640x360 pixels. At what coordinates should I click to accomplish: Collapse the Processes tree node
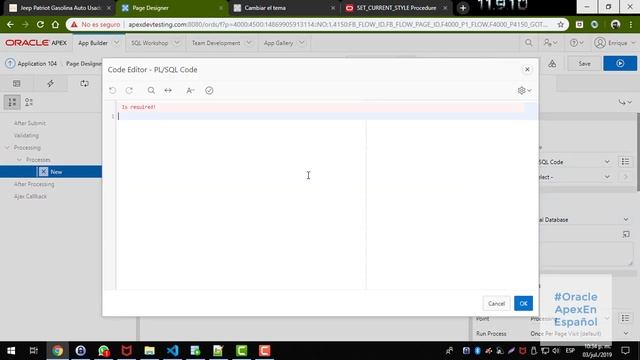tap(19, 160)
